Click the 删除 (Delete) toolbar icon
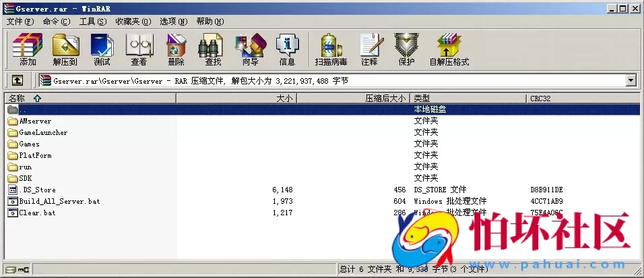Image resolution: width=644 pixels, height=278 pixels. pos(176,50)
